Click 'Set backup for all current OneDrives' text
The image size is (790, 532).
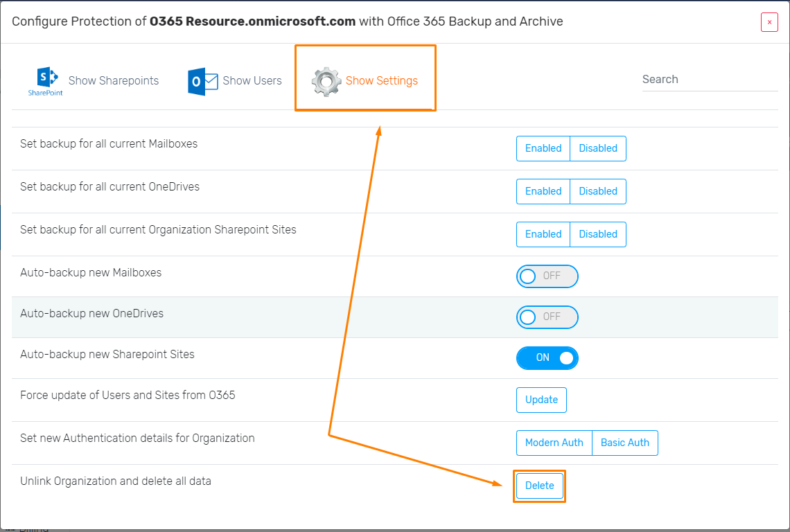pos(109,186)
